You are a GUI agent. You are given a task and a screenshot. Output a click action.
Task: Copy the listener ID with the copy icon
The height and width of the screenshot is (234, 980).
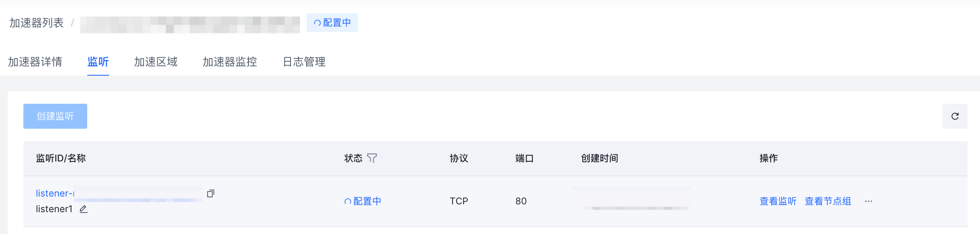click(x=211, y=193)
